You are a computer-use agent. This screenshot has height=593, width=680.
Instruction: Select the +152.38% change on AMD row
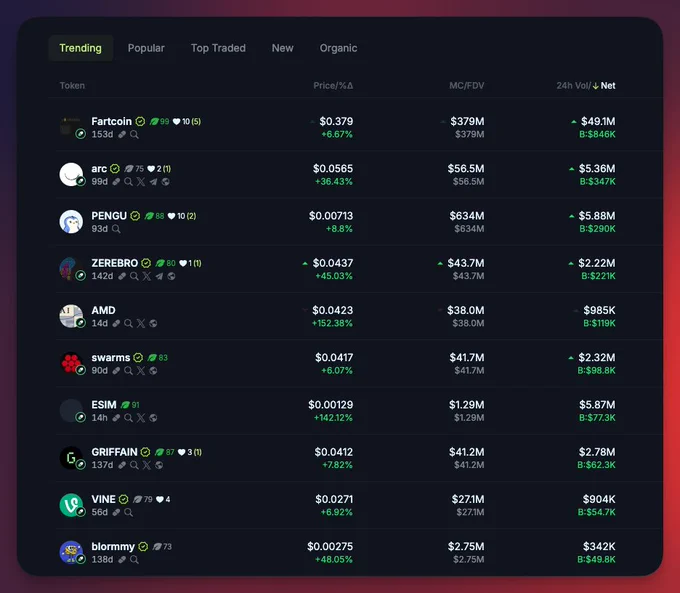(x=332, y=324)
